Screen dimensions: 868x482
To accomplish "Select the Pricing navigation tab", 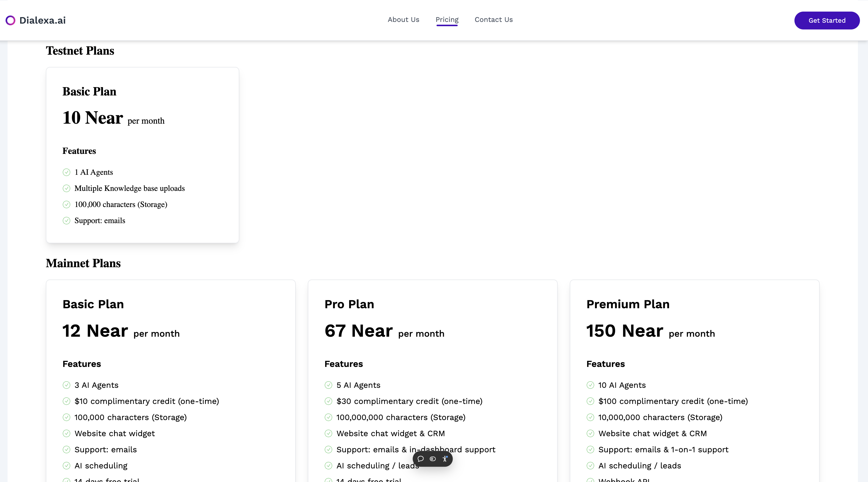I will (x=447, y=20).
